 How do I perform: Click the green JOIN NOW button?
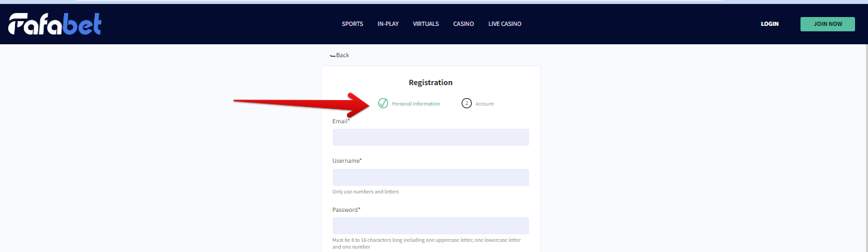(828, 24)
